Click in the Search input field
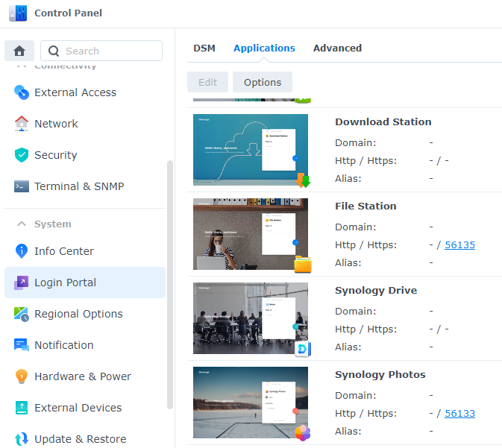This screenshot has height=448, width=502. [x=101, y=51]
